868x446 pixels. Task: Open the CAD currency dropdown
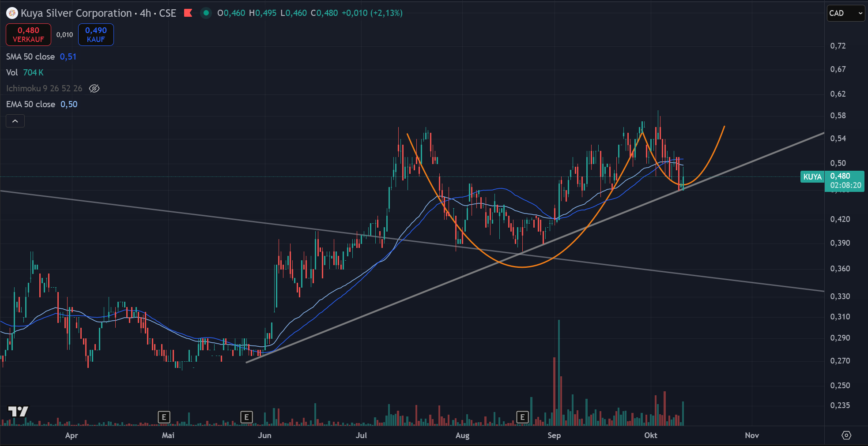(x=845, y=13)
